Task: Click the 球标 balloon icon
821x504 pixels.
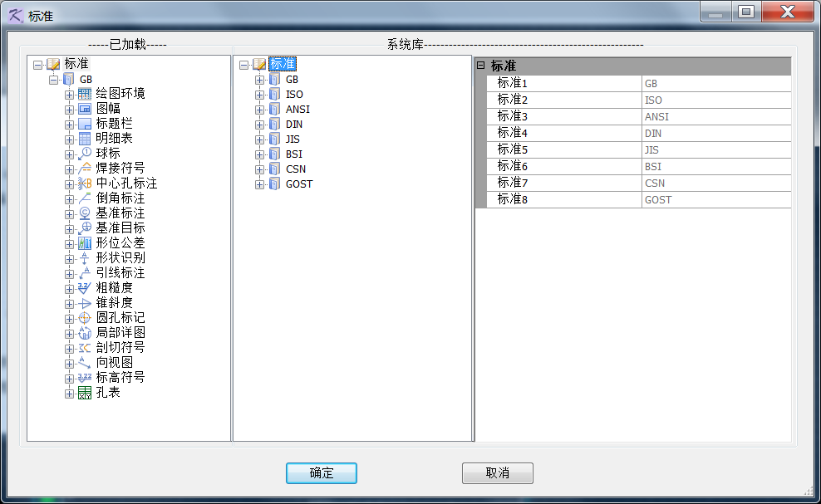Action: click(84, 154)
